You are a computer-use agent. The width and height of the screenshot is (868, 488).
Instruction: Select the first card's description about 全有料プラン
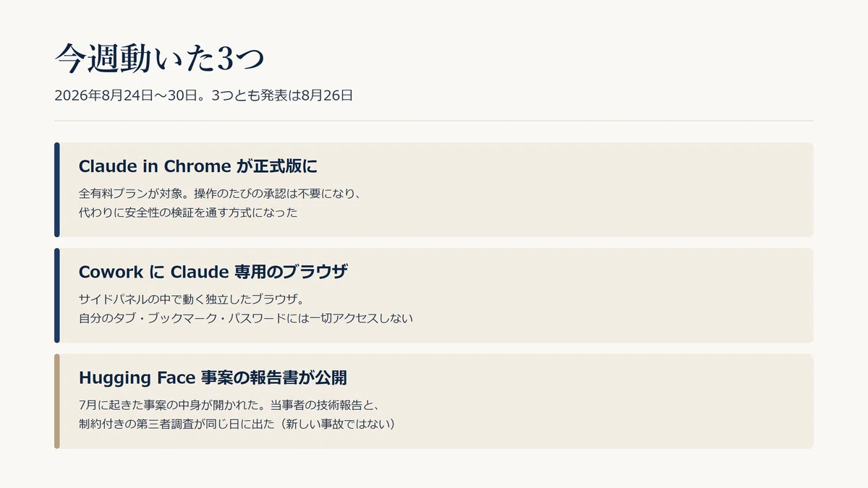coord(220,203)
